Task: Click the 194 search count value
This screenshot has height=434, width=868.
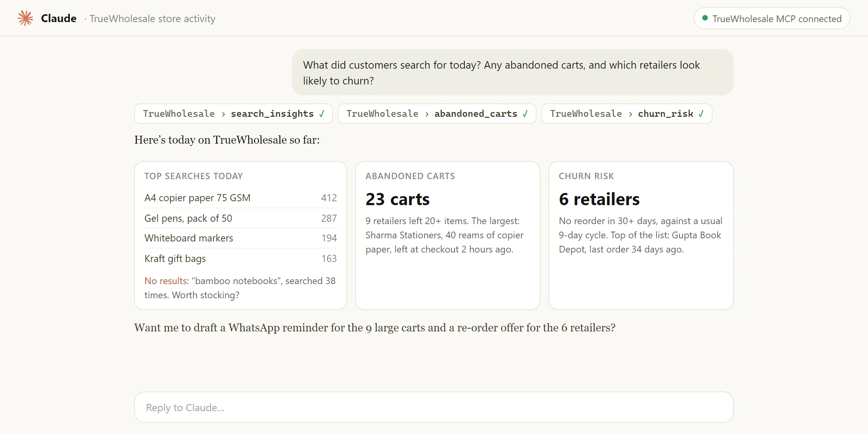Action: (329, 238)
